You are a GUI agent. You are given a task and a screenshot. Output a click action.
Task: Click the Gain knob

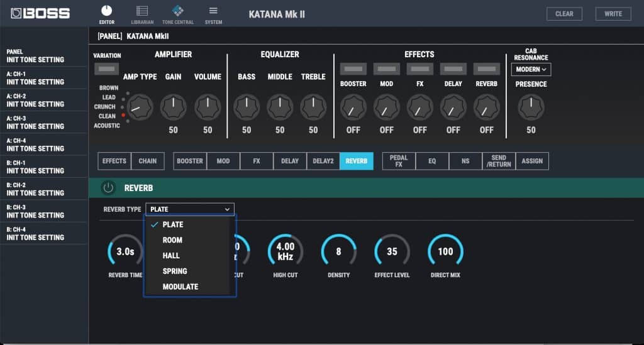pyautogui.click(x=173, y=107)
